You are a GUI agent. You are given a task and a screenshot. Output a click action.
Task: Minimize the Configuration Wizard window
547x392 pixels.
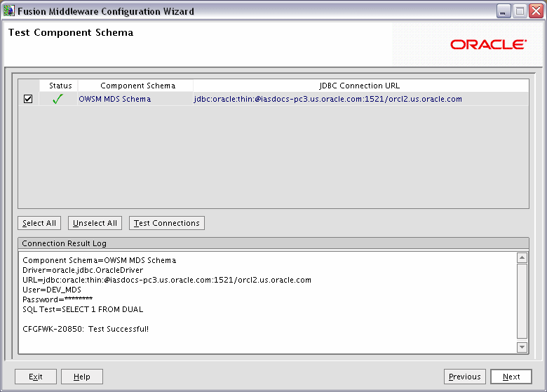(504, 11)
